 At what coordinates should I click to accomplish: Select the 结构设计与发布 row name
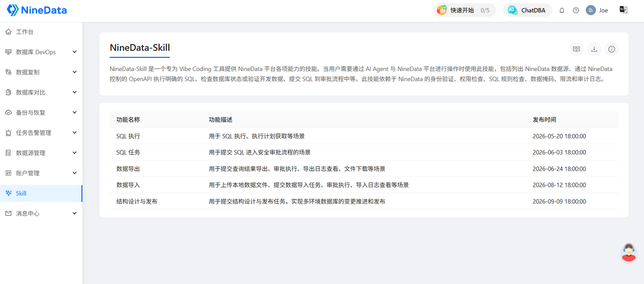point(137,201)
